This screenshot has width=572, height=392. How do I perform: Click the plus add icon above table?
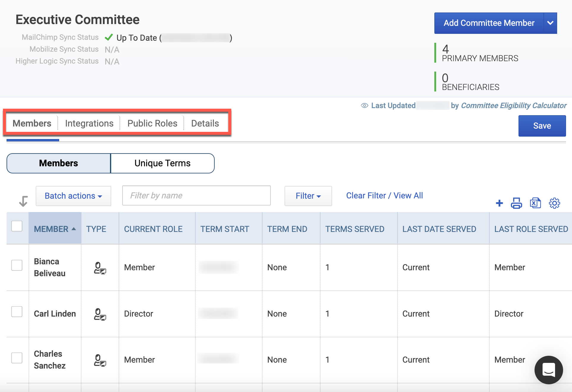pyautogui.click(x=499, y=203)
